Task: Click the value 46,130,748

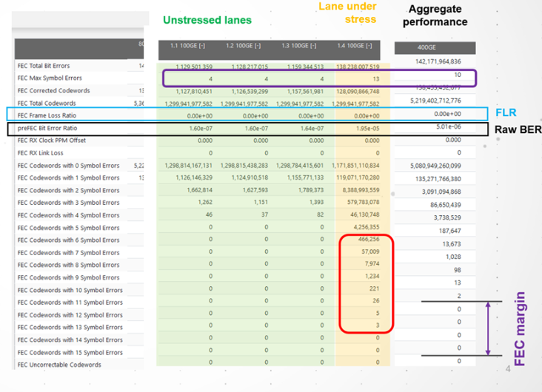Action: (365, 214)
